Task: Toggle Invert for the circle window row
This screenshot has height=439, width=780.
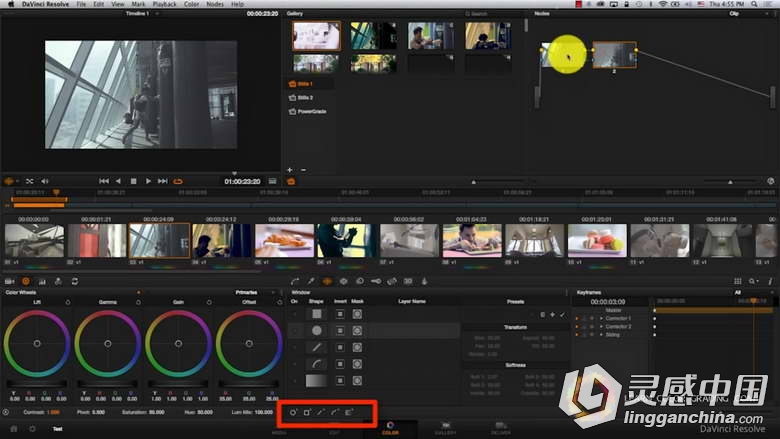Action: 340,331
